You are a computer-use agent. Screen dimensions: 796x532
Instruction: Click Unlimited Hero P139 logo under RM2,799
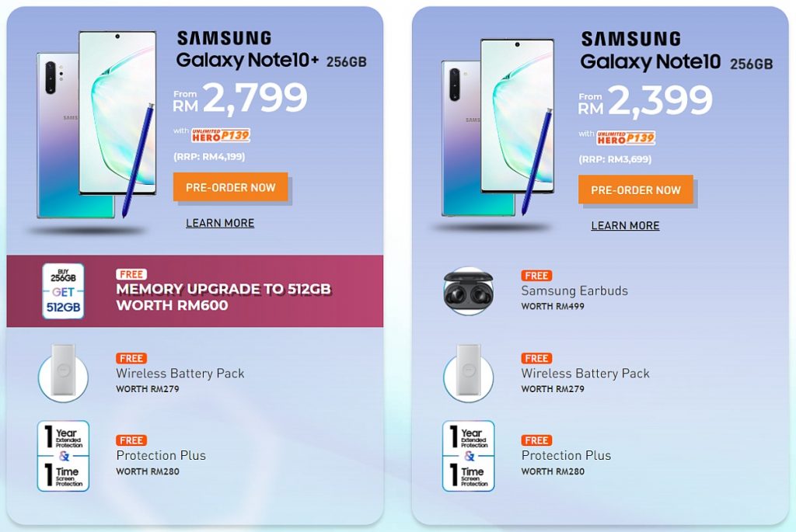tap(221, 135)
